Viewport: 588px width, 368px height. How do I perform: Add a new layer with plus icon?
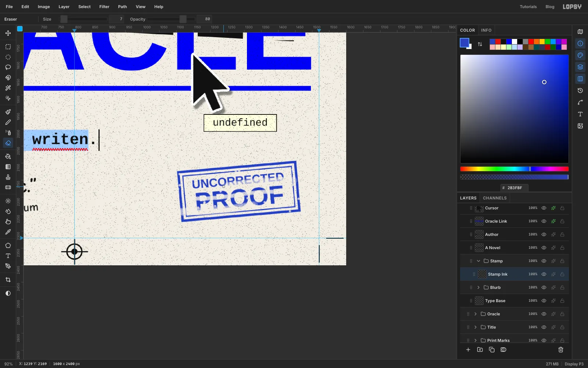pos(468,350)
